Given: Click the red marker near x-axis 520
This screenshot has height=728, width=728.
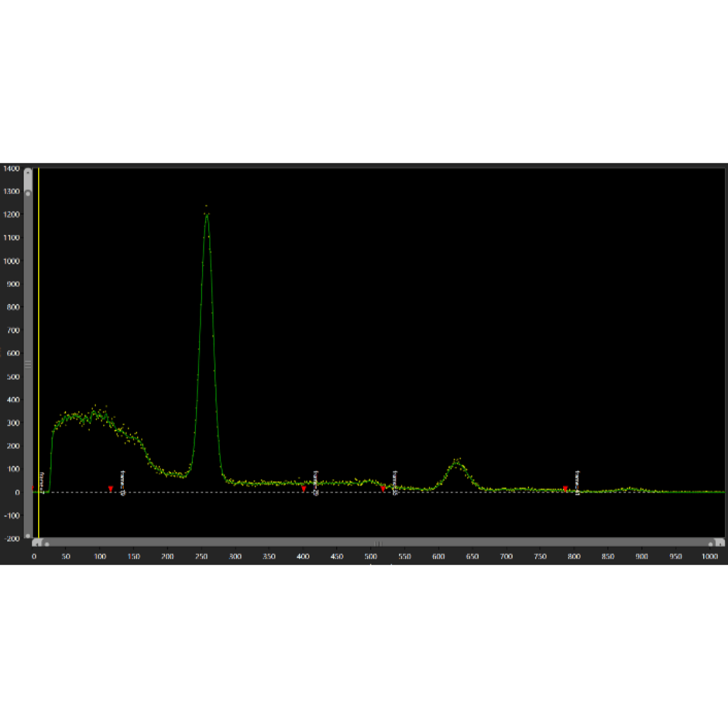Looking at the screenshot, I should click(x=383, y=488).
